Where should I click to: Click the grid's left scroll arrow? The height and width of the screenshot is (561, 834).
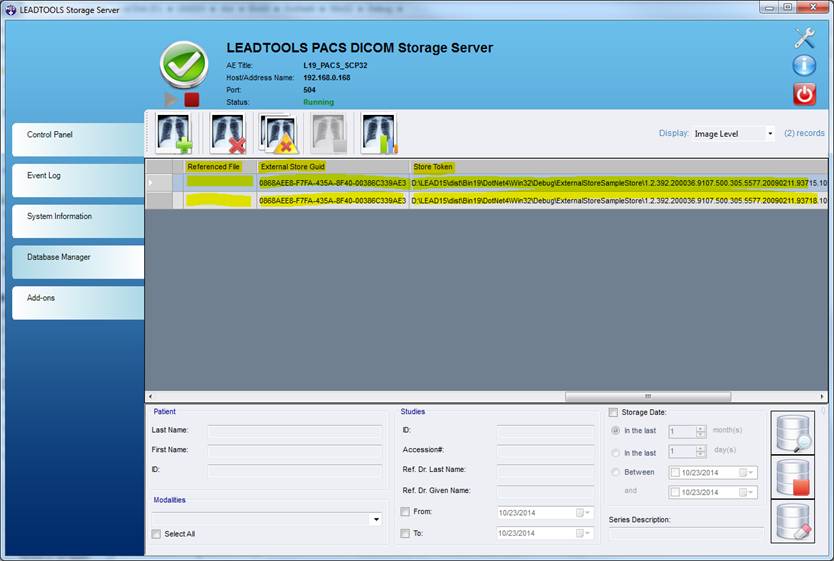point(150,396)
